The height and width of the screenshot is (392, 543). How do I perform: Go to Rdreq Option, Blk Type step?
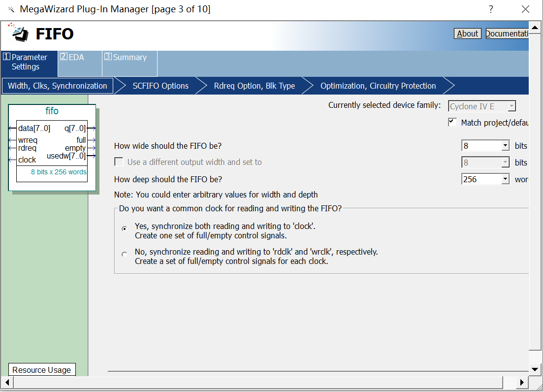(254, 86)
